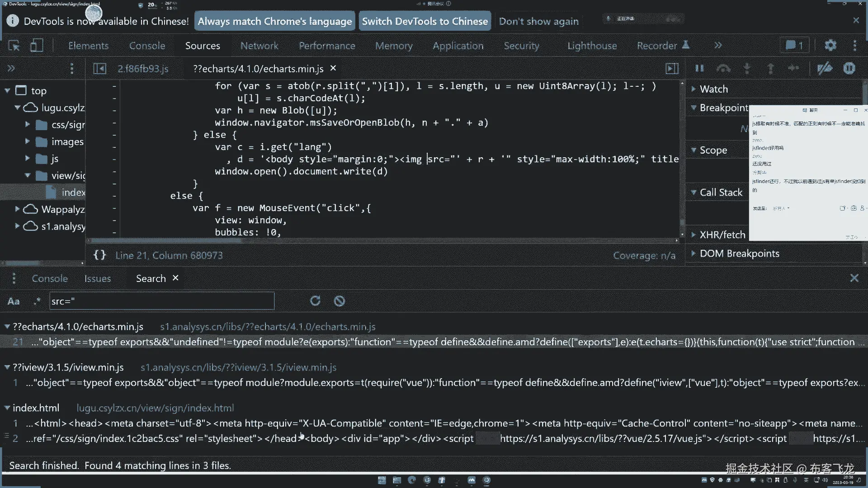Image resolution: width=868 pixels, height=488 pixels.
Task: Click pause script execution button
Action: pyautogui.click(x=699, y=69)
